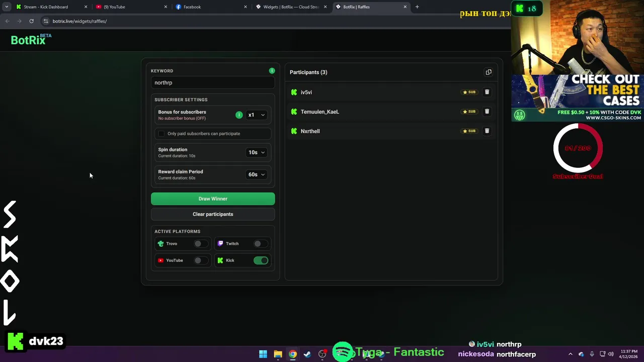
Task: Click participant name iv5vi
Action: coord(306,93)
